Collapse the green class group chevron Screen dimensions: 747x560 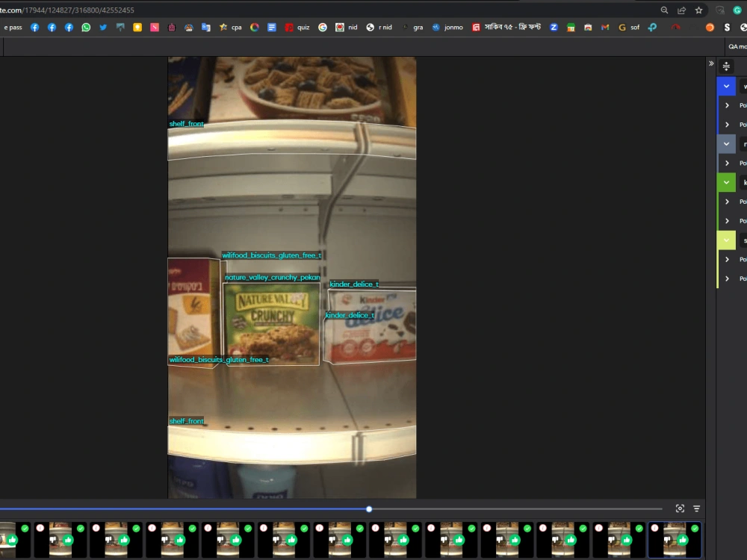click(x=726, y=182)
